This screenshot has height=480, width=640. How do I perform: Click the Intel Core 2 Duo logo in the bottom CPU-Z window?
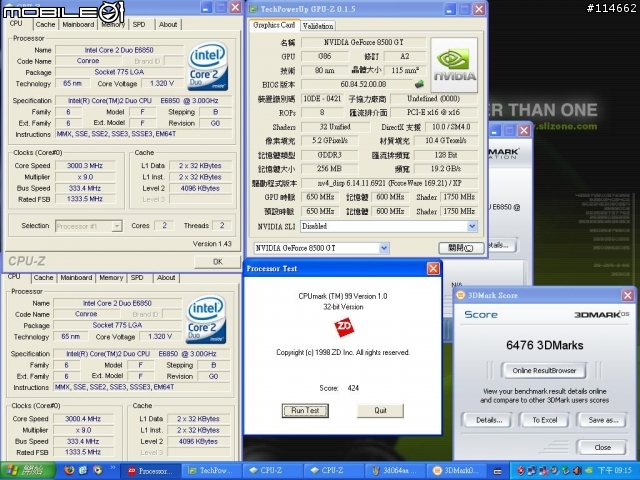tap(206, 320)
